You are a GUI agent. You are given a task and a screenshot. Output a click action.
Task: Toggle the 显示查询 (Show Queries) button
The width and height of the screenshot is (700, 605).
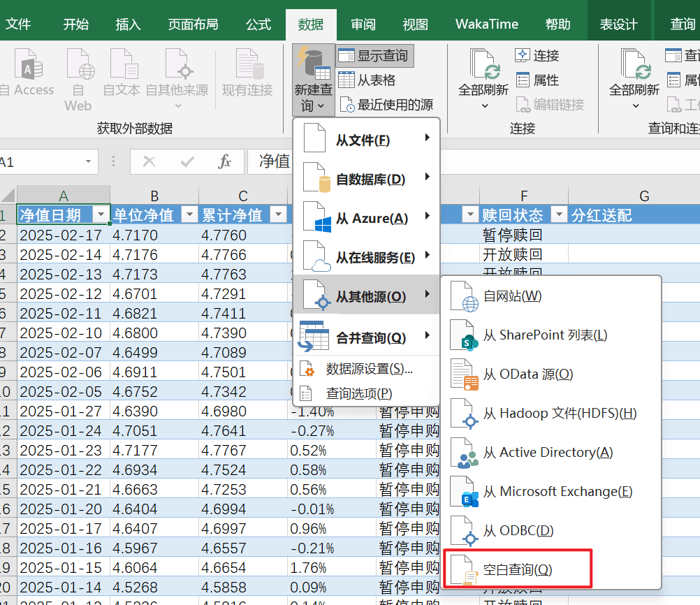pos(372,56)
